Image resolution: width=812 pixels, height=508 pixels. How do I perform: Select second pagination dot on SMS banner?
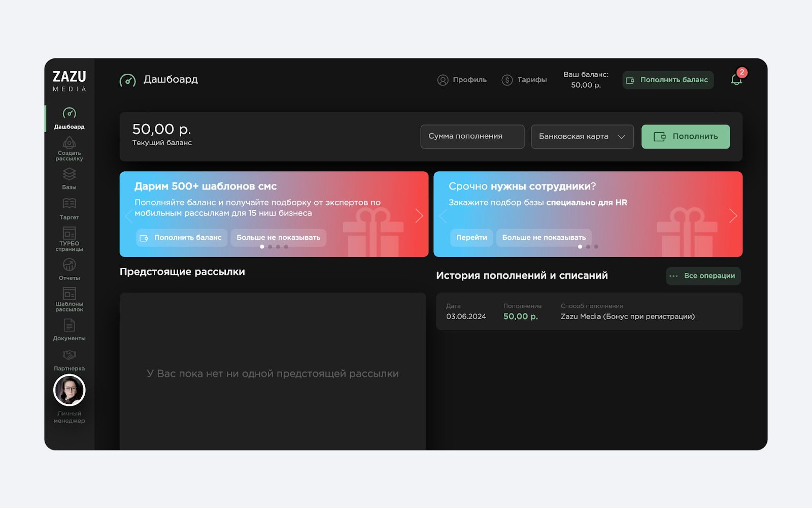coord(270,247)
